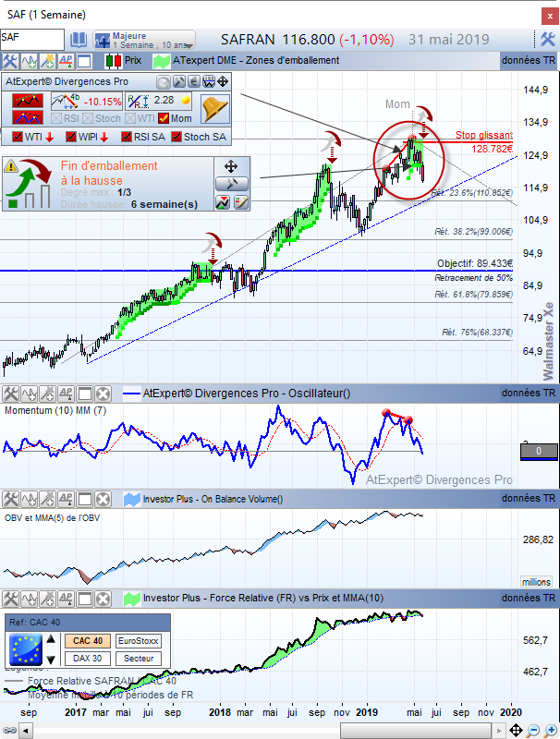Select DAX 30 as reference index

(87, 659)
